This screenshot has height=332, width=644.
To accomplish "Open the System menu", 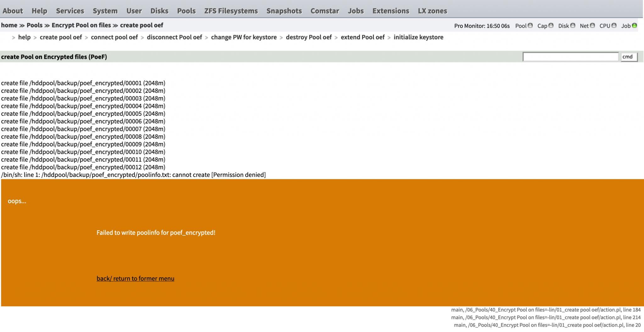I will 105,11.
